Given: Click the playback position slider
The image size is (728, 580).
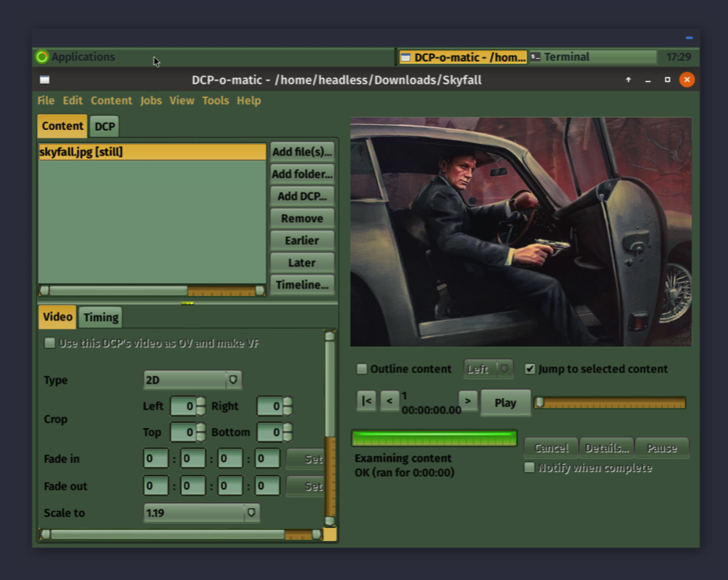Looking at the screenshot, I should [610, 402].
